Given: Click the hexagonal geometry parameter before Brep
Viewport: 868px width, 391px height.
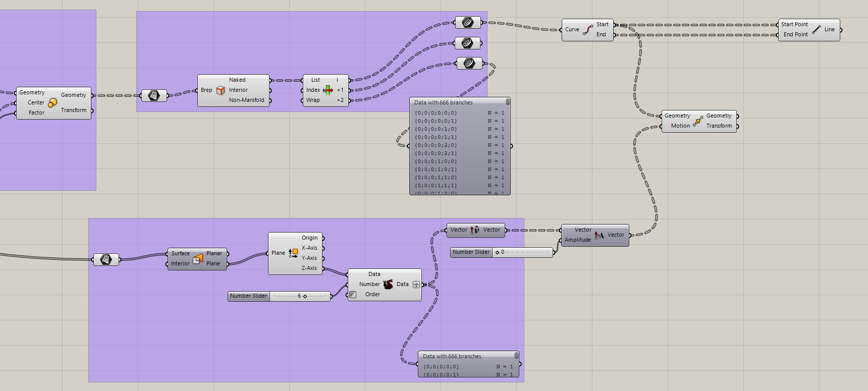Looking at the screenshot, I should [154, 95].
